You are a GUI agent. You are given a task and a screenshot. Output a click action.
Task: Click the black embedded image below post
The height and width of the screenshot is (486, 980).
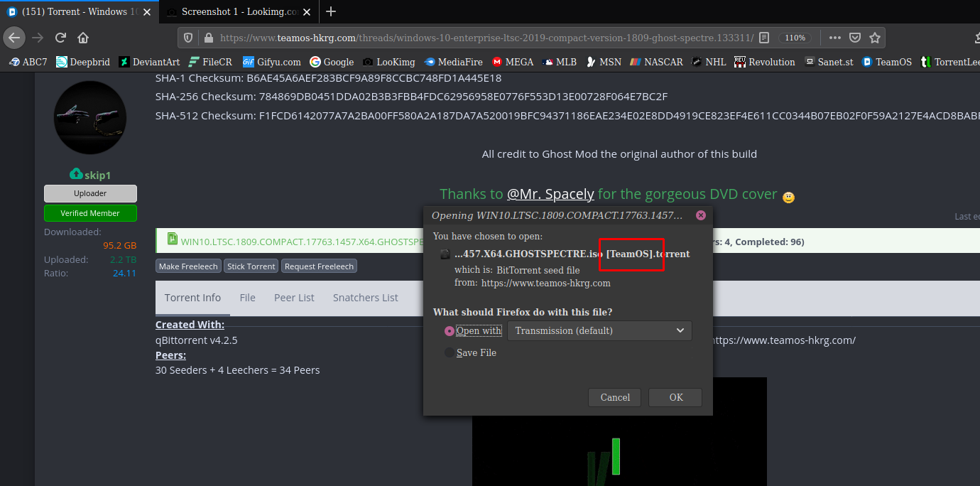tap(619, 431)
